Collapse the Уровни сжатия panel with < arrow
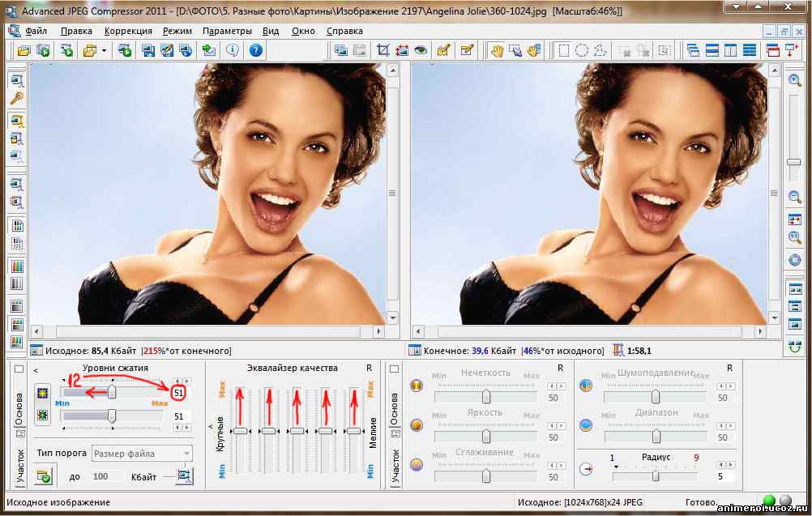Image resolution: width=812 pixels, height=516 pixels. click(35, 370)
